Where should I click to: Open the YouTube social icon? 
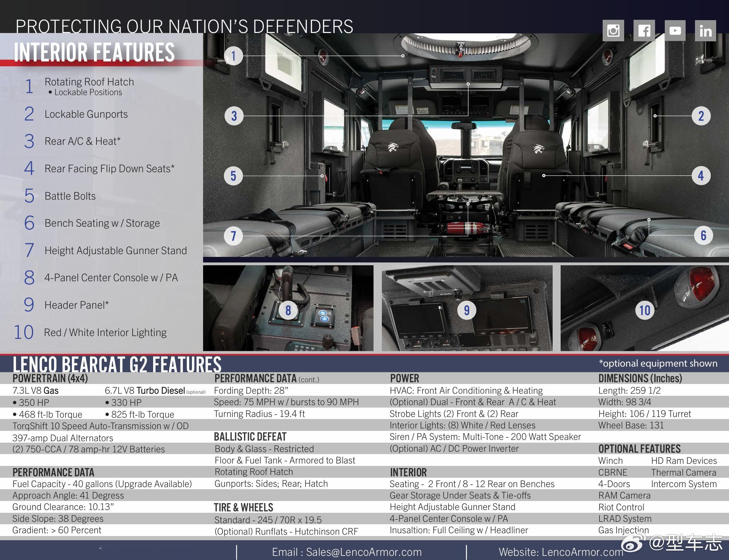tap(675, 31)
